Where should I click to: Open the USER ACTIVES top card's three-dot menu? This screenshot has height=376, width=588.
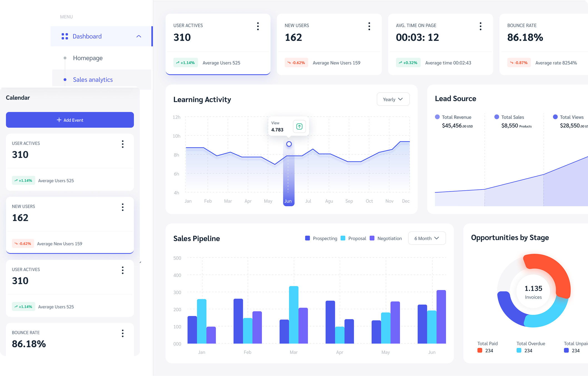pyautogui.click(x=258, y=26)
